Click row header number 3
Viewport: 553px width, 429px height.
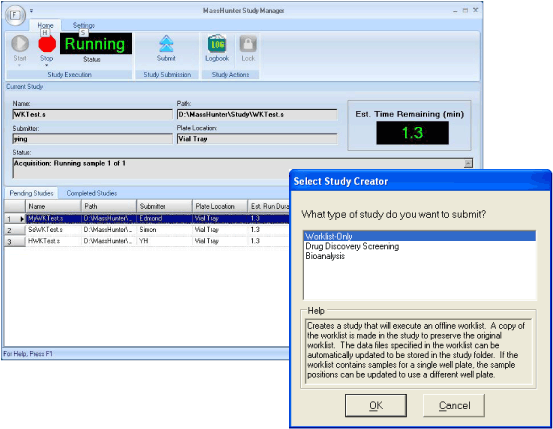pos(14,241)
